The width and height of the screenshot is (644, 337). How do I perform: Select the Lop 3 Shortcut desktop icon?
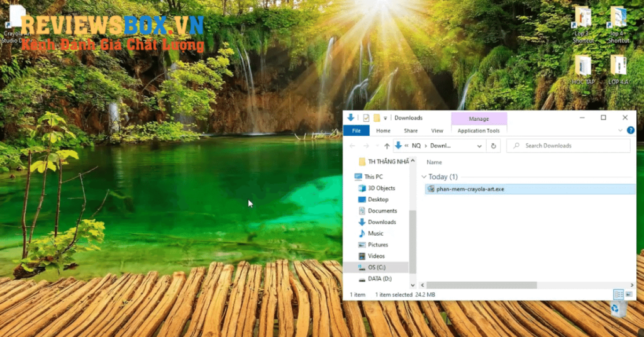583,25
